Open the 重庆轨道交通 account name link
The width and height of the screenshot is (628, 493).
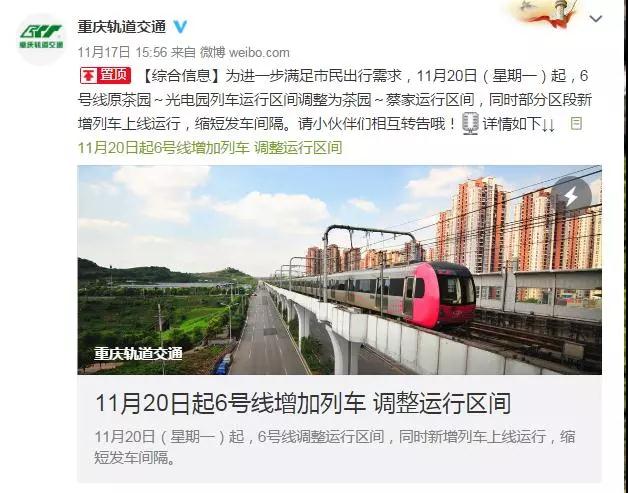[x=122, y=27]
